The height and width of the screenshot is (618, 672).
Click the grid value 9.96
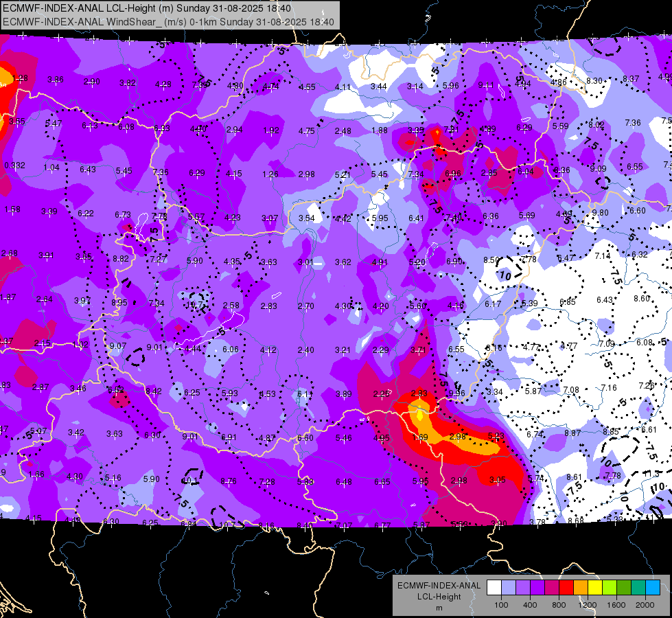pyautogui.click(x=457, y=393)
